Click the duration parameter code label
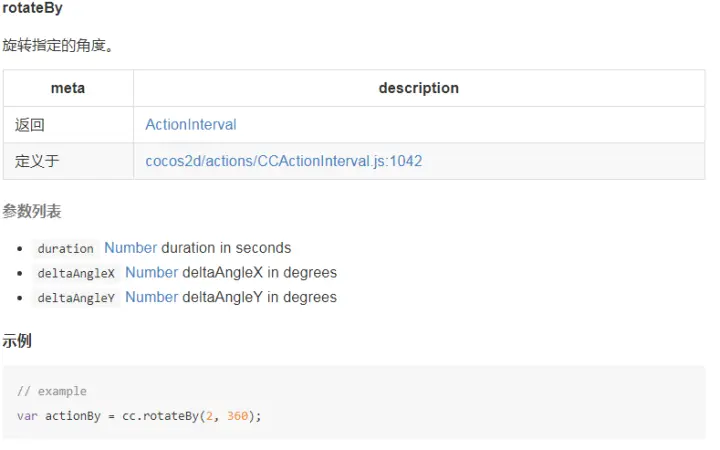This screenshot has height=450, width=720. click(65, 249)
